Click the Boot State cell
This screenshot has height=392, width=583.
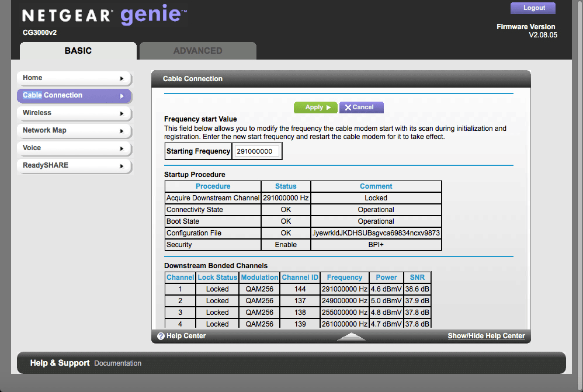click(213, 221)
